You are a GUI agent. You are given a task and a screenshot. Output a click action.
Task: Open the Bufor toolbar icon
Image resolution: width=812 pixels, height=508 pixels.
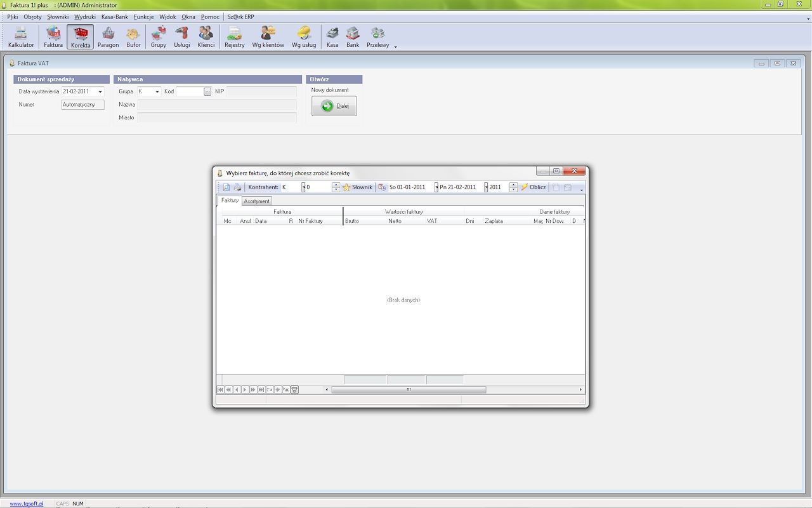(x=133, y=37)
